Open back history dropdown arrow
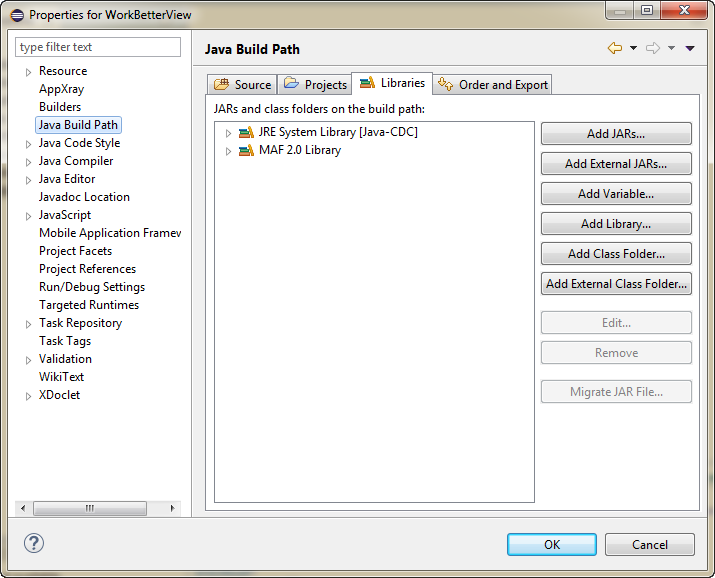This screenshot has height=578, width=715. [633, 48]
